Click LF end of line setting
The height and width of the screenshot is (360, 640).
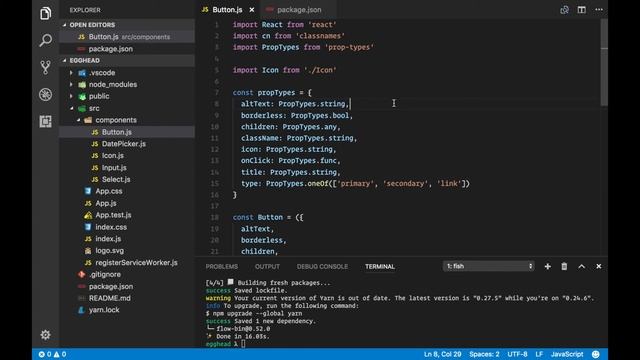539,354
